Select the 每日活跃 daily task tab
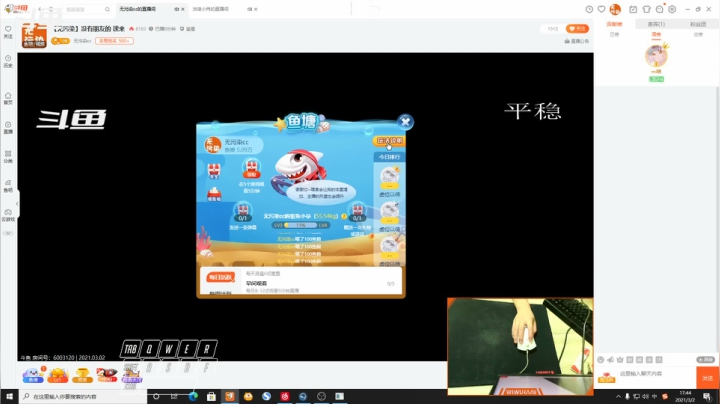720x404 pixels. 220,277
